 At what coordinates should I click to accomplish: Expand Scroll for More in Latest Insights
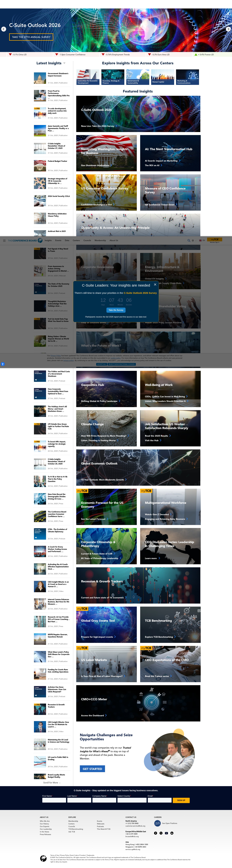52,783
